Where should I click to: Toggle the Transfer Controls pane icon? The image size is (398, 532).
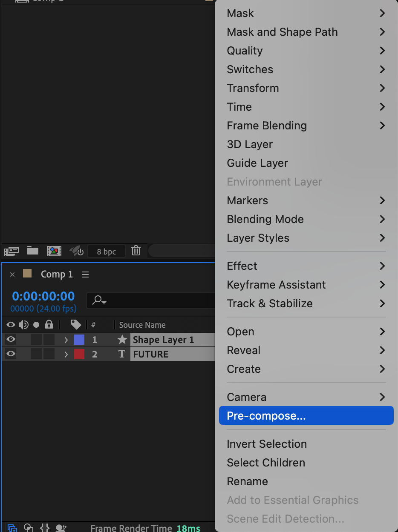[x=29, y=528]
